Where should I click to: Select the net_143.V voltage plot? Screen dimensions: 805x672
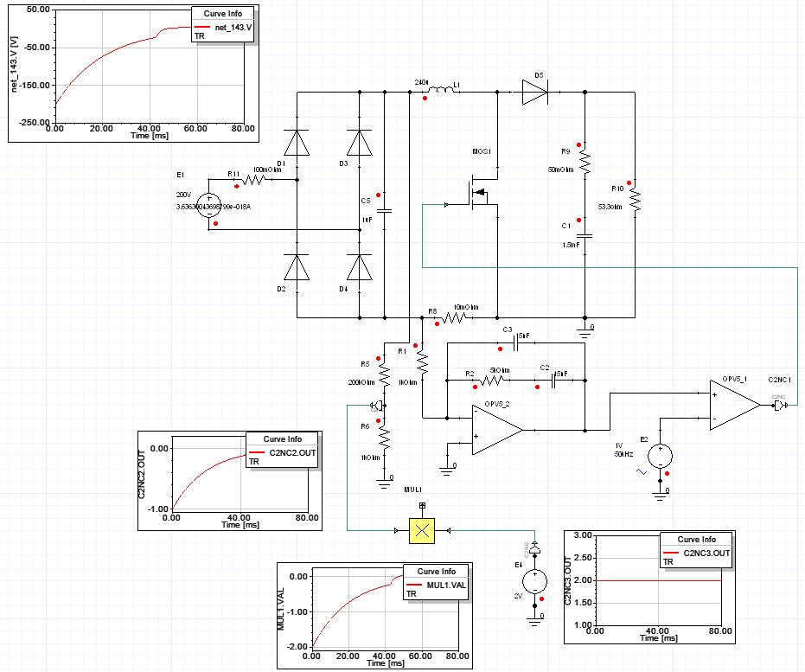(133, 74)
